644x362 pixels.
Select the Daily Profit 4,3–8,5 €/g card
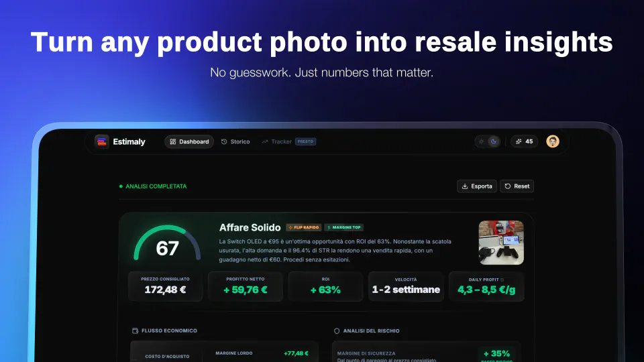click(486, 286)
